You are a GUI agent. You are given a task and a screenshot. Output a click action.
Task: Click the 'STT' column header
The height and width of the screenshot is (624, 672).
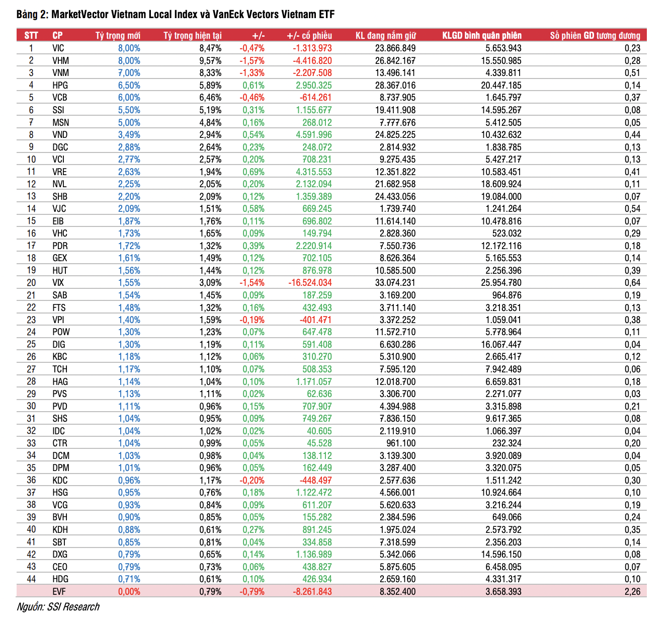(31, 35)
